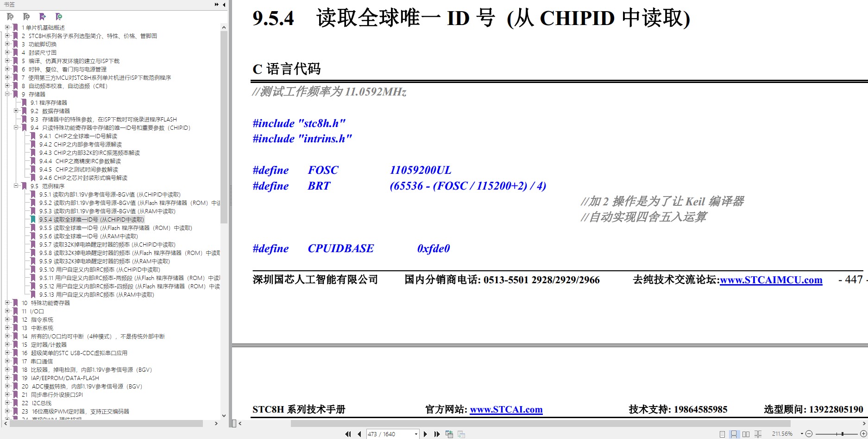Adjust the zoom slider handle
This screenshot has width=868, height=439.
[x=843, y=434]
